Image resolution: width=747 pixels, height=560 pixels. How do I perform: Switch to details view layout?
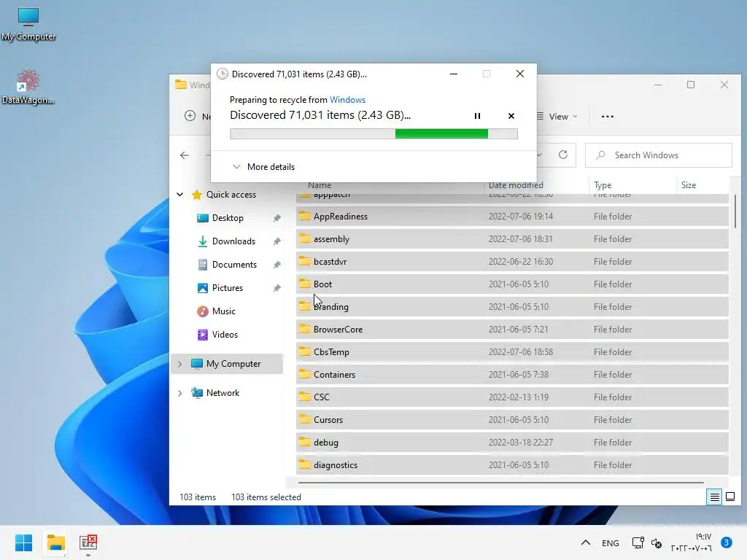click(714, 497)
